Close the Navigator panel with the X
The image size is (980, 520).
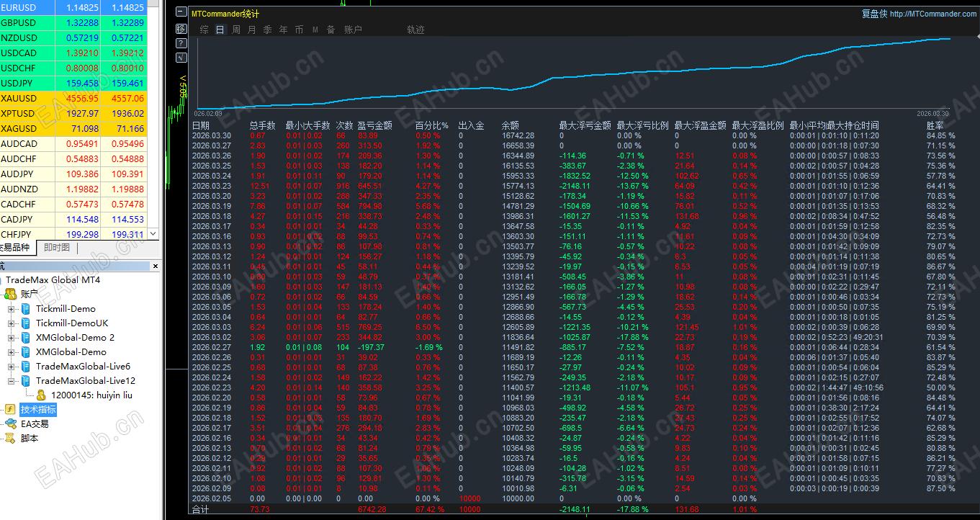click(156, 266)
